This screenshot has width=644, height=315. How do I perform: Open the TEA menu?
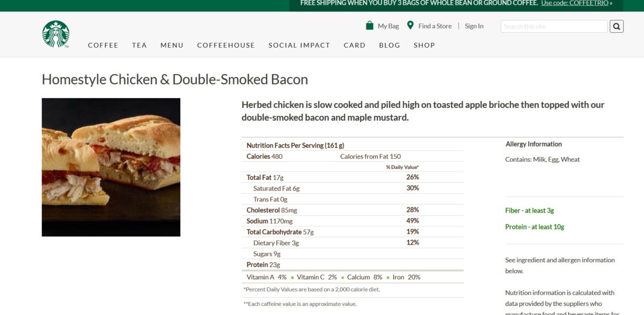[140, 45]
